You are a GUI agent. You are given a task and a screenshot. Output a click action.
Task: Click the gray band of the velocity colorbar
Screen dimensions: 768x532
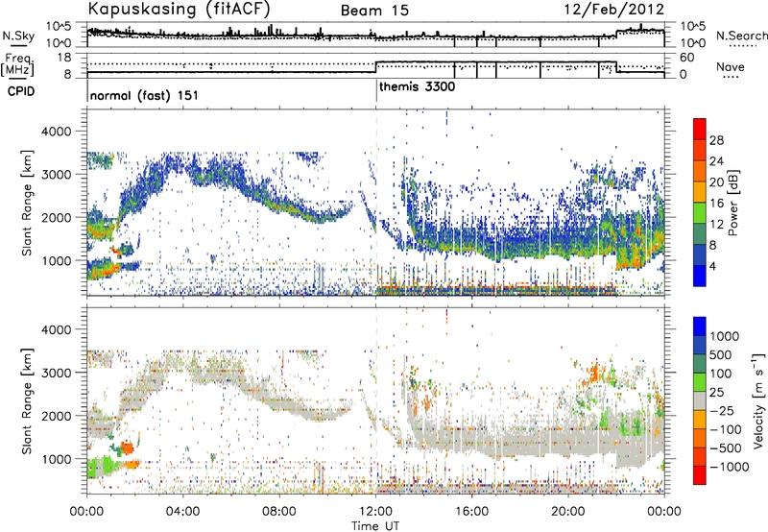coord(700,400)
